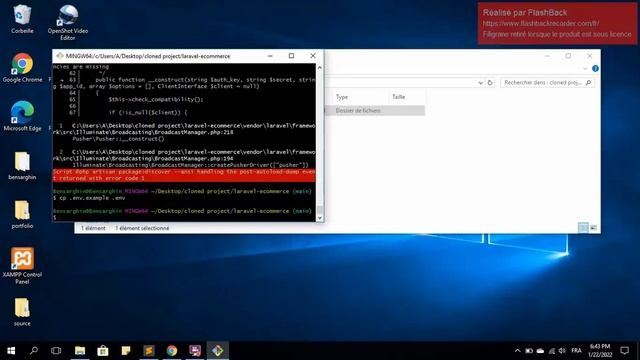Show hidden system tray icons

(518, 351)
